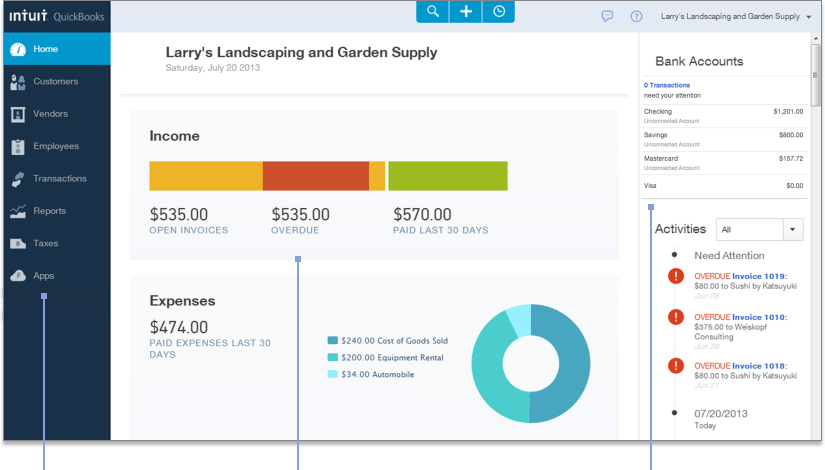825x470 pixels.
Task: Click the expenses donut chart
Action: 530,364
